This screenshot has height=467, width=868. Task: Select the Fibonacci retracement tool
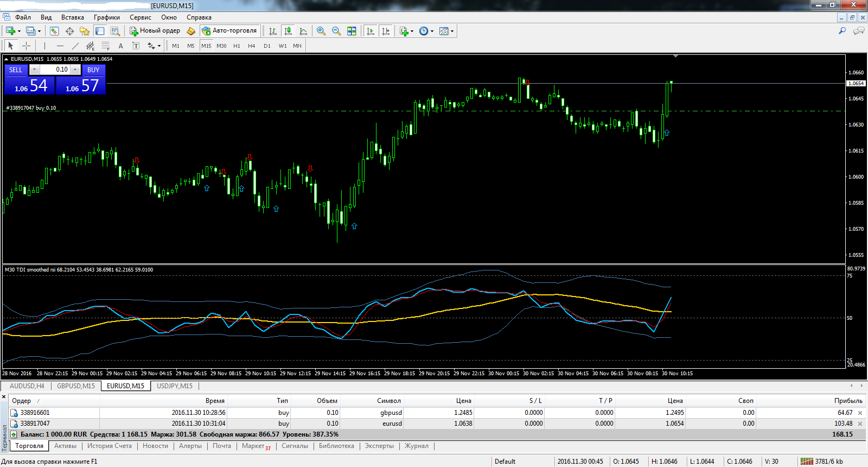click(x=106, y=46)
